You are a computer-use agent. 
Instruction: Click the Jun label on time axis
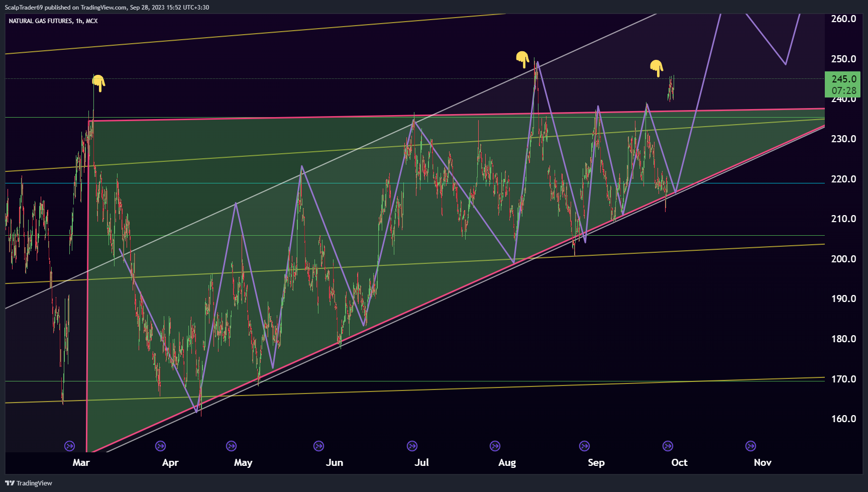coord(335,462)
